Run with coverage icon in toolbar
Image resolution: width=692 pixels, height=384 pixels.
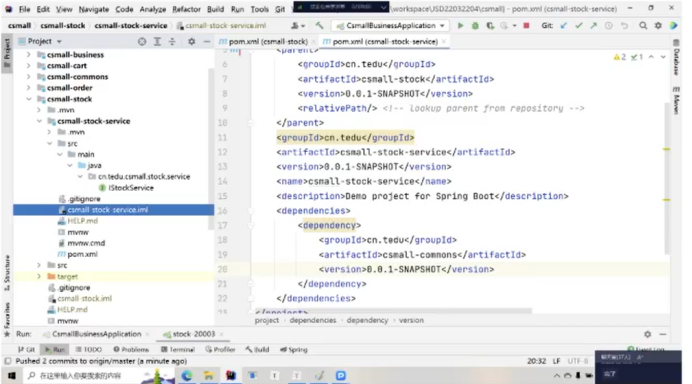(490, 26)
